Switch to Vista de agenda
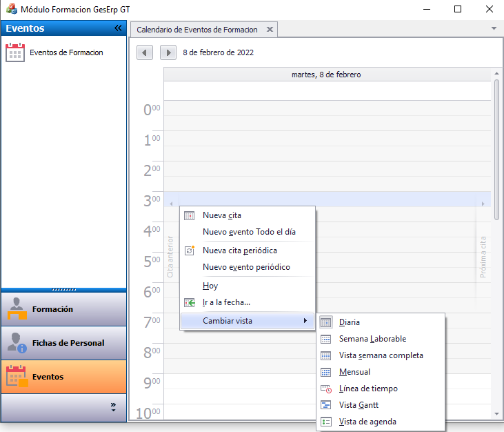 coord(381,422)
